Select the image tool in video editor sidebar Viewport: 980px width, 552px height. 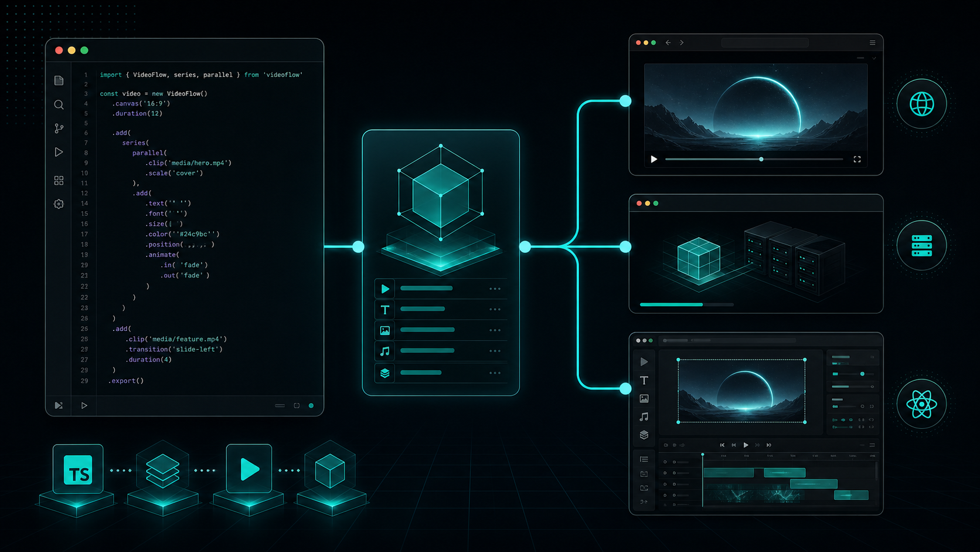coord(644,399)
